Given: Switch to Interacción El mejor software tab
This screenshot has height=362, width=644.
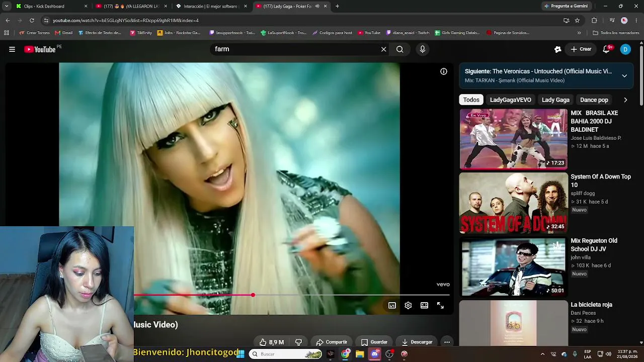Looking at the screenshot, I should click(x=211, y=6).
